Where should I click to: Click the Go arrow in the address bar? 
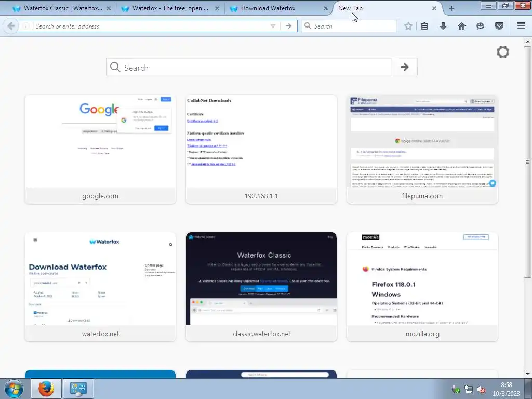coord(289,26)
